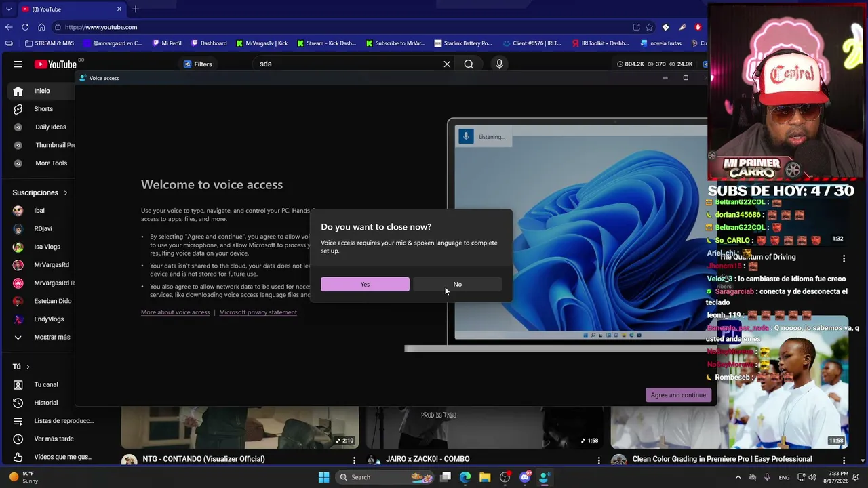Clear the YouTube search text with X
This screenshot has height=488, width=868.
tap(447, 64)
